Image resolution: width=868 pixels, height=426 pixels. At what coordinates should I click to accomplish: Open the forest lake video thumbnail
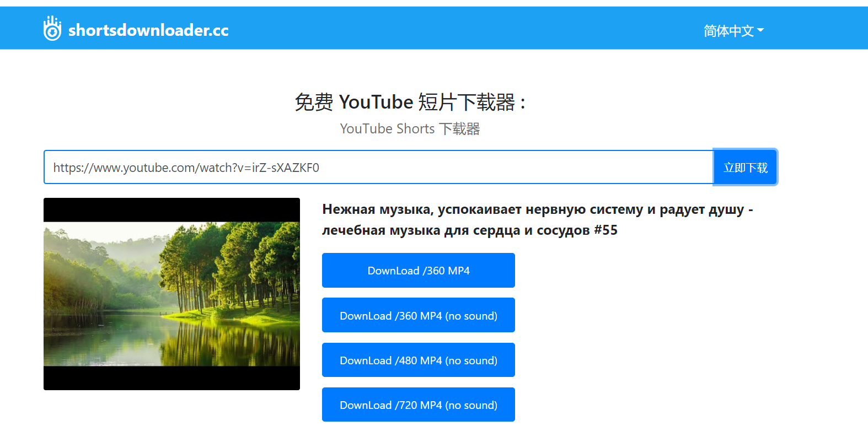(172, 294)
